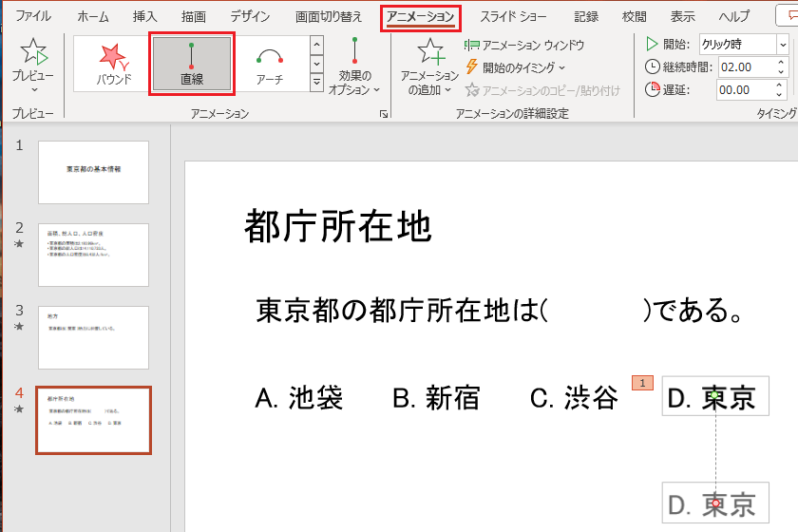Select the 直線 motion path effect
This screenshot has width=798, height=532.
click(192, 64)
